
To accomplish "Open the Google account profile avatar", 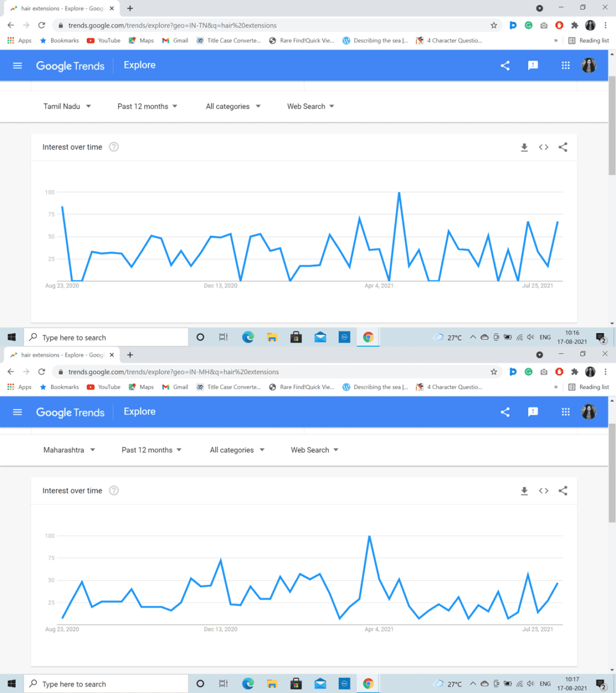I will tap(589, 65).
